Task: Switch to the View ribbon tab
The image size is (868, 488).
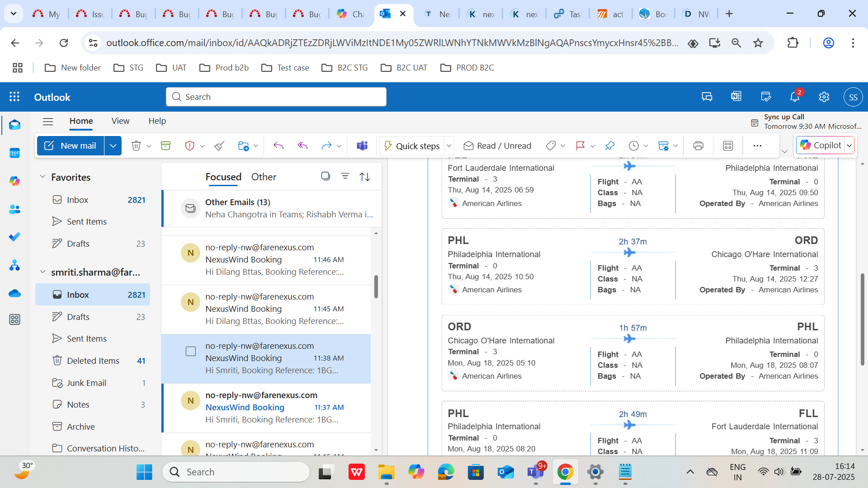Action: click(x=120, y=121)
